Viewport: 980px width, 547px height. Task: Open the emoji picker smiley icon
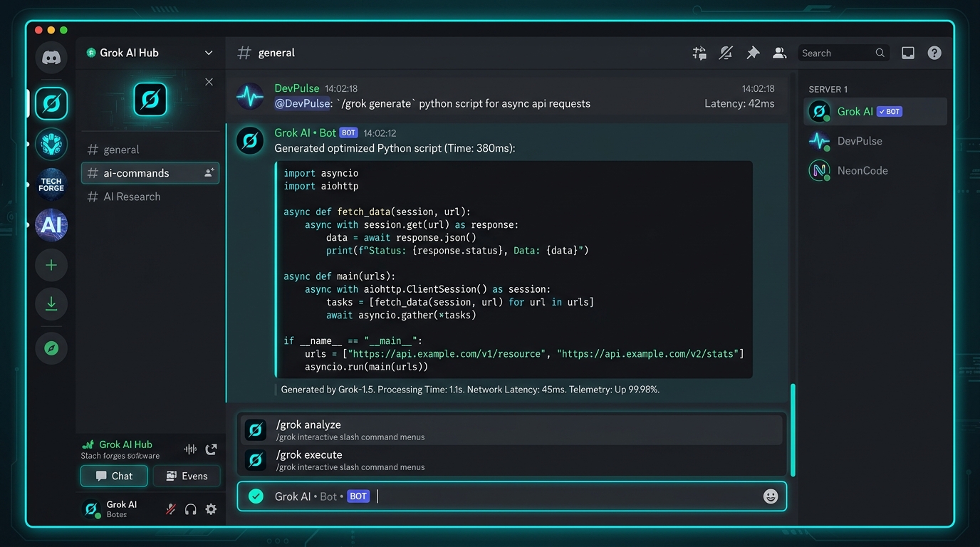click(x=771, y=496)
